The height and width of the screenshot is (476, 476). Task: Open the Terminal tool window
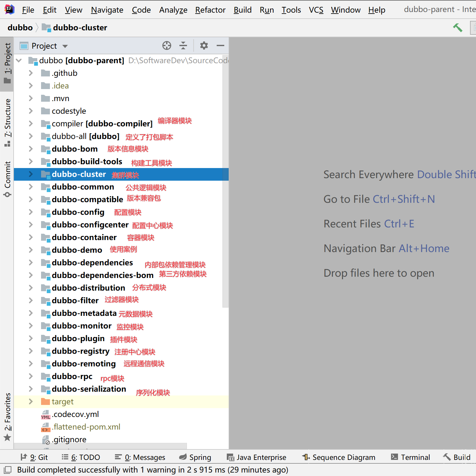pyautogui.click(x=410, y=457)
